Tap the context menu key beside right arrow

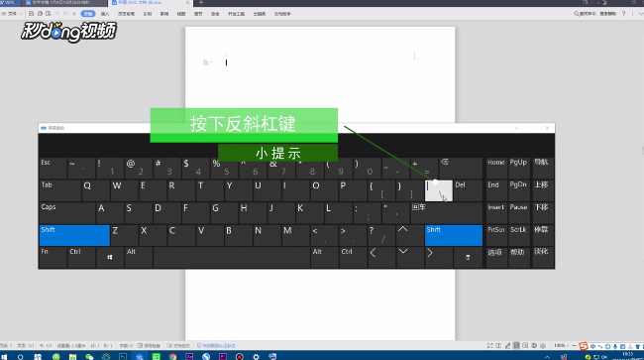(468, 258)
